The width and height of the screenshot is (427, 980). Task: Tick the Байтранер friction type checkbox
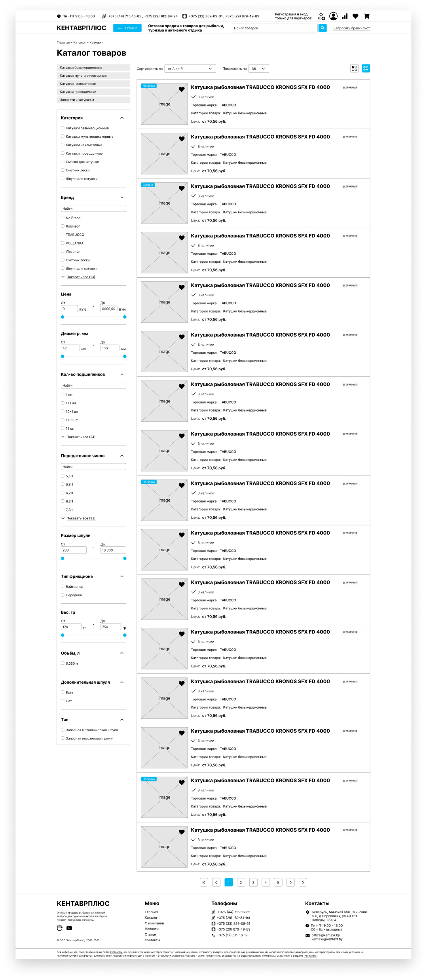(63, 586)
